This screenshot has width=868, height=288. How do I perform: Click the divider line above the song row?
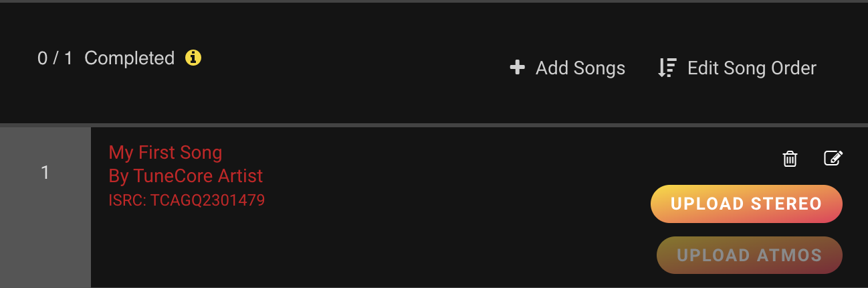click(434, 125)
